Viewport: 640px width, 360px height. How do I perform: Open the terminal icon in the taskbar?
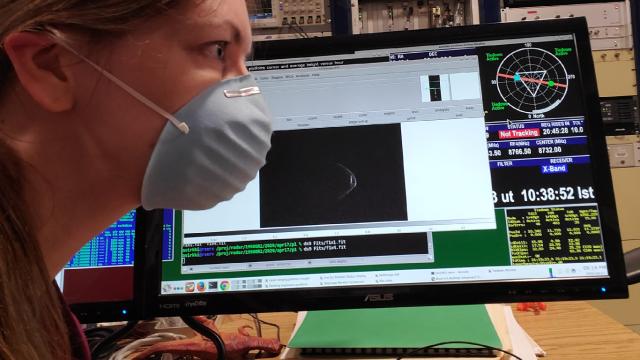coord(213,286)
